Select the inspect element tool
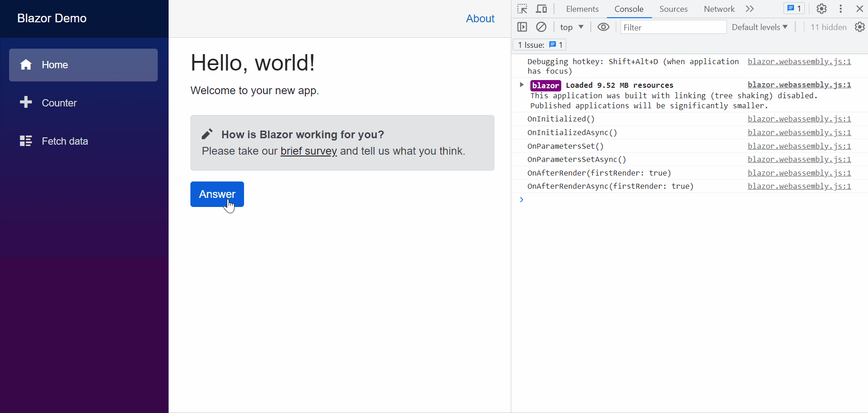The width and height of the screenshot is (868, 413). 522,9
